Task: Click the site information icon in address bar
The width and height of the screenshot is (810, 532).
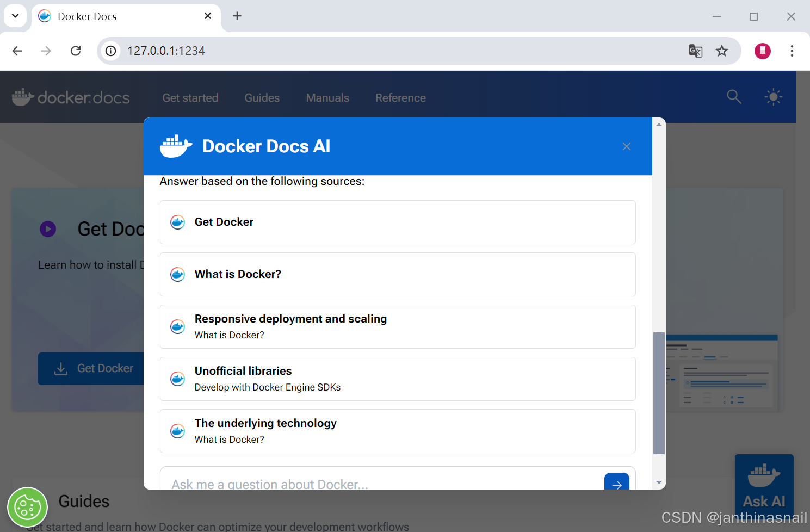Action: (110, 51)
